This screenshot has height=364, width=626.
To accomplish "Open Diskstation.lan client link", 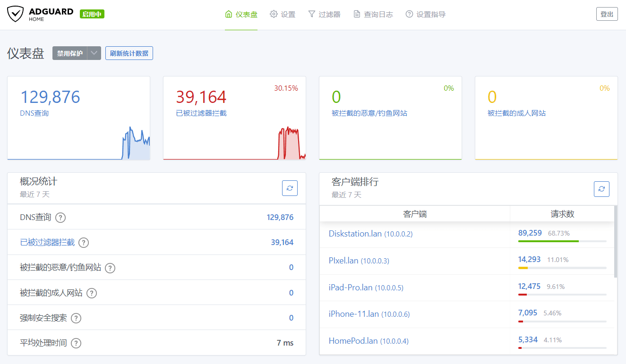I will coord(355,233).
